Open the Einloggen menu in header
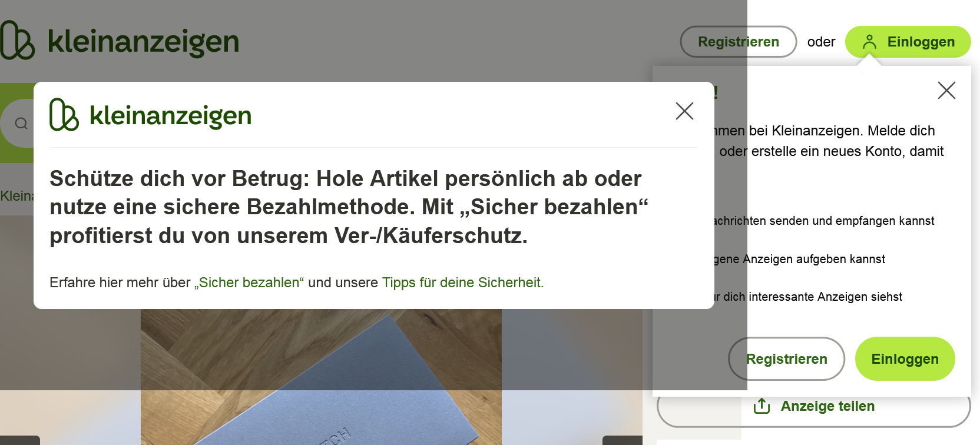 908,42
